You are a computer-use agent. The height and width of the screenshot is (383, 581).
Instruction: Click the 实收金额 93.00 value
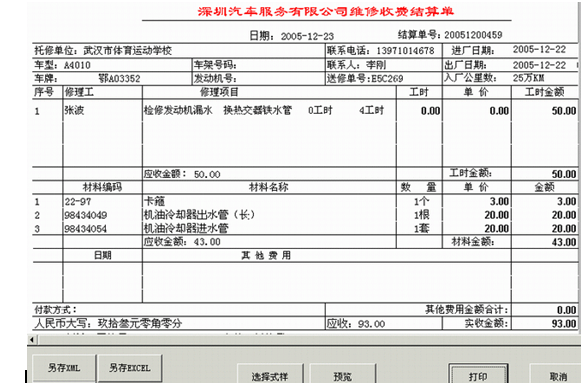click(x=564, y=323)
